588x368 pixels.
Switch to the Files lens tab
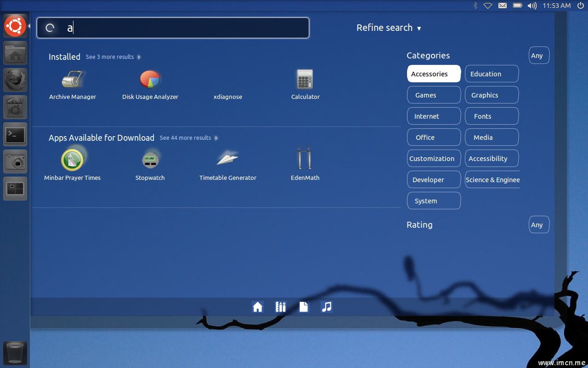click(x=304, y=307)
